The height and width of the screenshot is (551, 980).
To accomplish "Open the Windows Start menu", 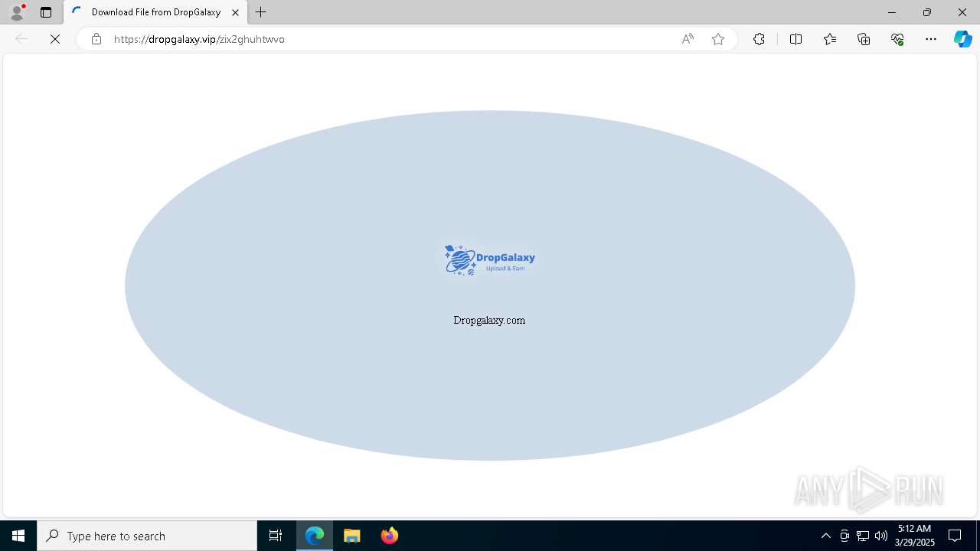I will point(18,536).
